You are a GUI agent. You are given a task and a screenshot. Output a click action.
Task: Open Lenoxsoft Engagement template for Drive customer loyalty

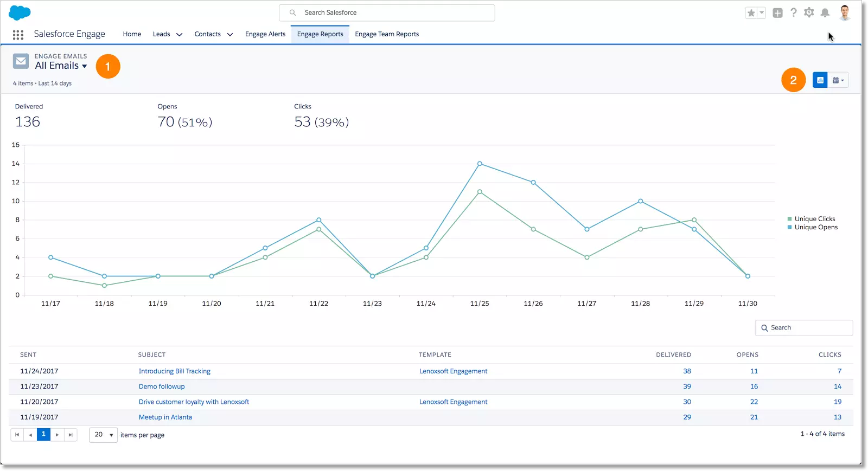454,402
